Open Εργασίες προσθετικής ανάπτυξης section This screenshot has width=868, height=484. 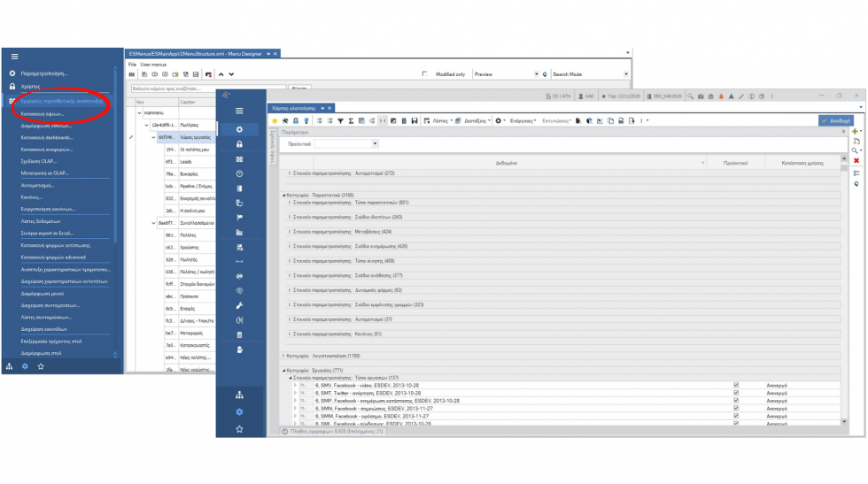[62, 101]
